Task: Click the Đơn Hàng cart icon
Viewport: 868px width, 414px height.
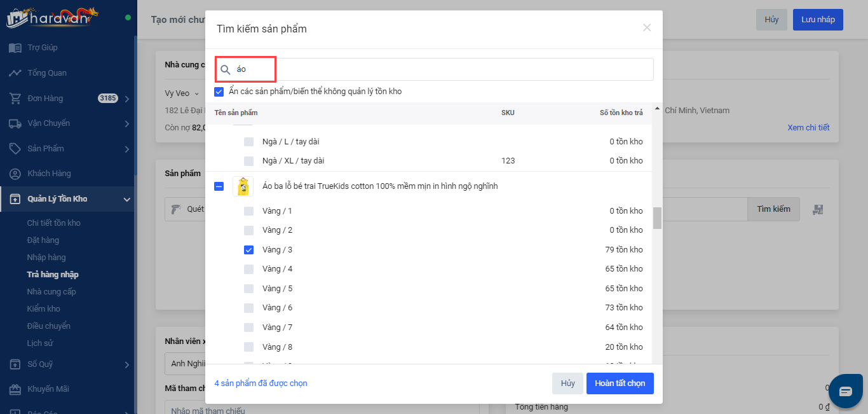Action: point(15,99)
